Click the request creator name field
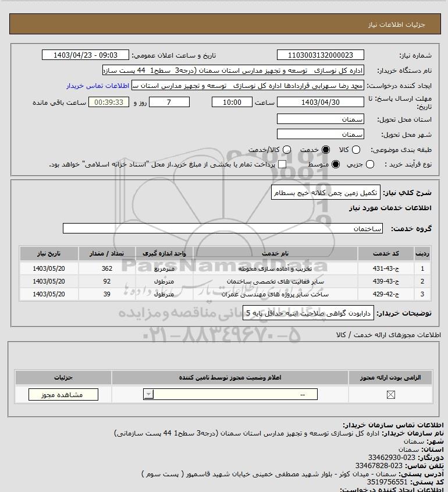 [x=248, y=86]
